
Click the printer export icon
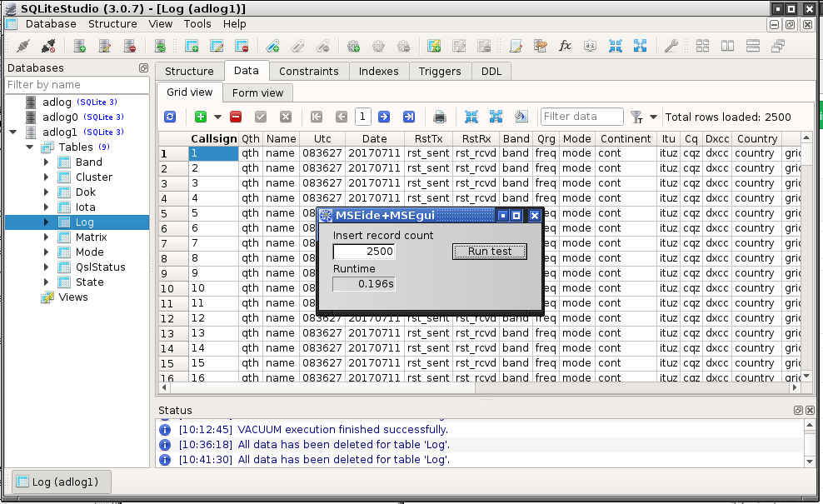[440, 117]
